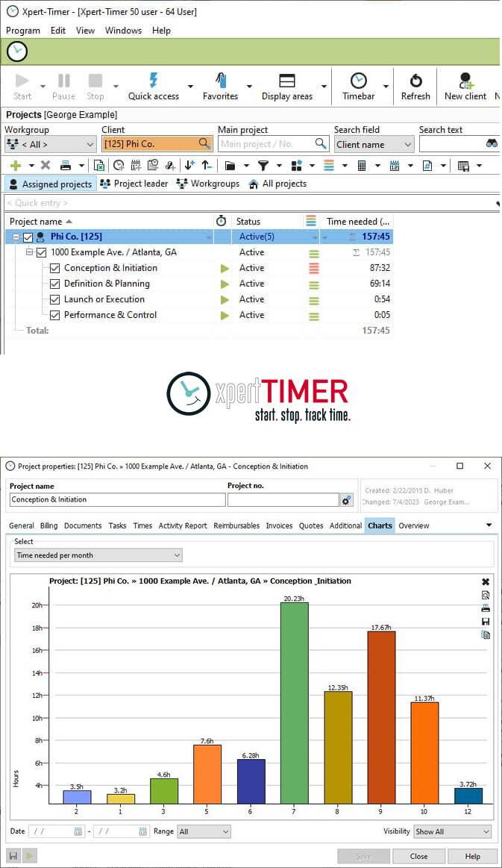Open the Help menu
The image size is (502, 868).
click(161, 31)
